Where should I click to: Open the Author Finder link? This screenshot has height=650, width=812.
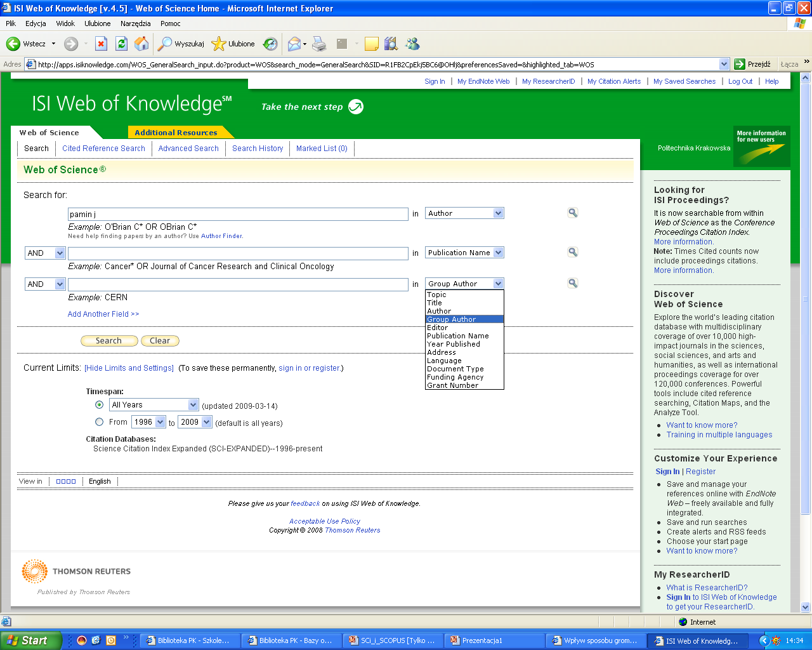pyautogui.click(x=221, y=236)
